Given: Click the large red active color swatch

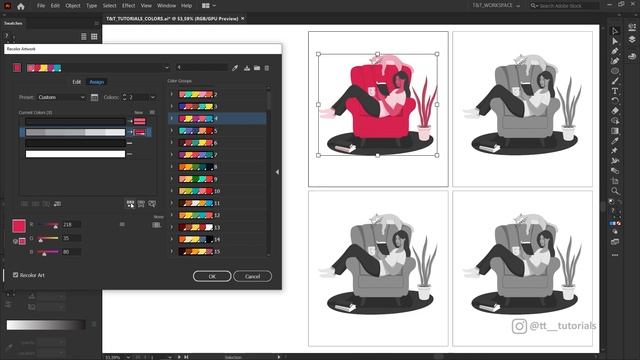Looking at the screenshot, I should (19, 226).
